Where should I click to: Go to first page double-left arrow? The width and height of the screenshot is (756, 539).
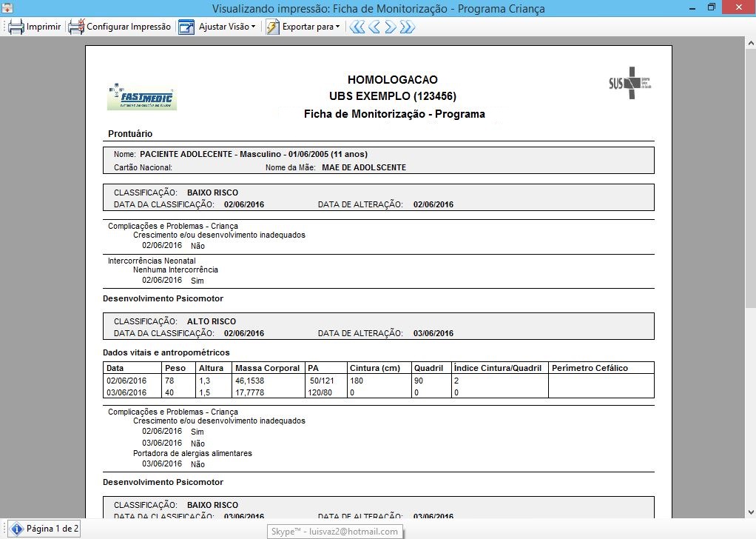357,27
